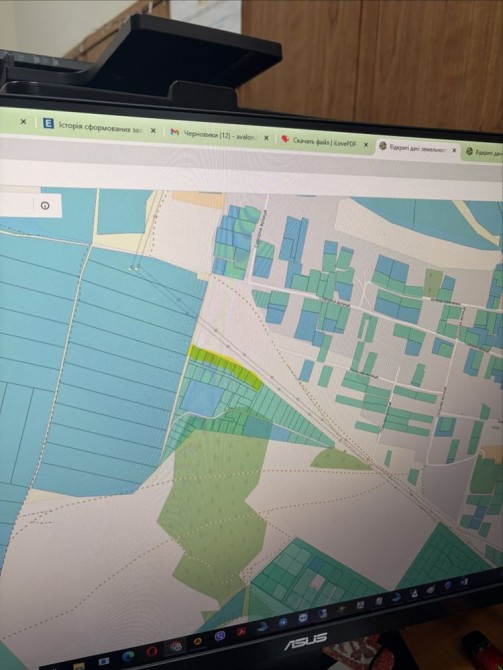Open Zoom from the taskbar

(x=303, y=617)
